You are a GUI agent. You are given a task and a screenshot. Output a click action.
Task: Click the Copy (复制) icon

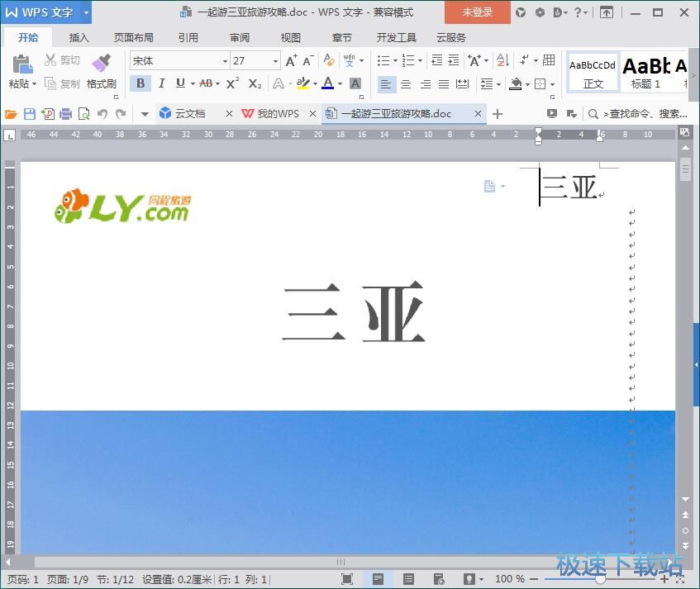(50, 83)
